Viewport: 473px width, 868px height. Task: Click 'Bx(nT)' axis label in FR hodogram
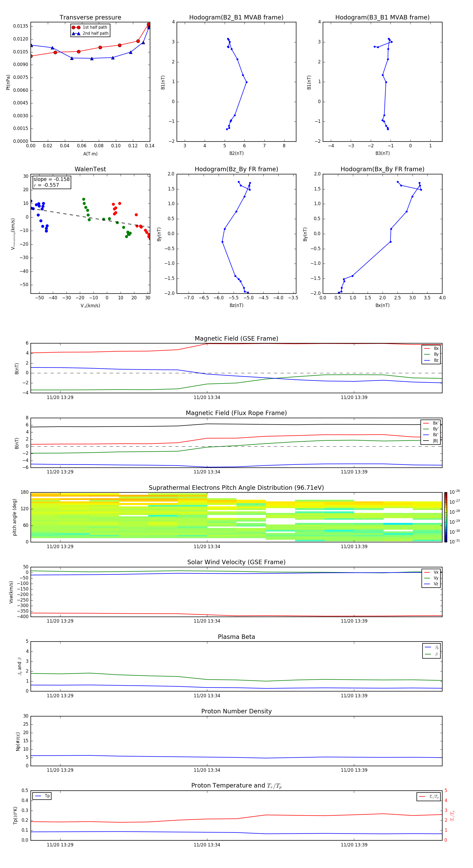382,305
